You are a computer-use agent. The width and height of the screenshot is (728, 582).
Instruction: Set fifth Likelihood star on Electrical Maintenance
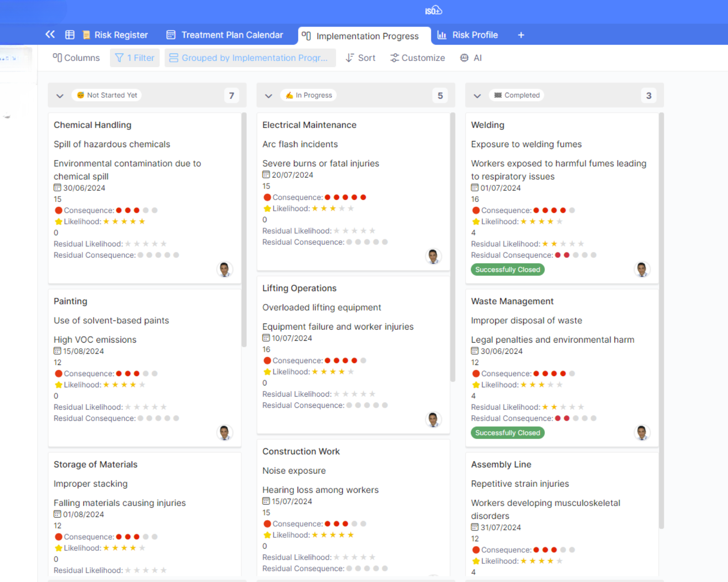pyautogui.click(x=351, y=209)
